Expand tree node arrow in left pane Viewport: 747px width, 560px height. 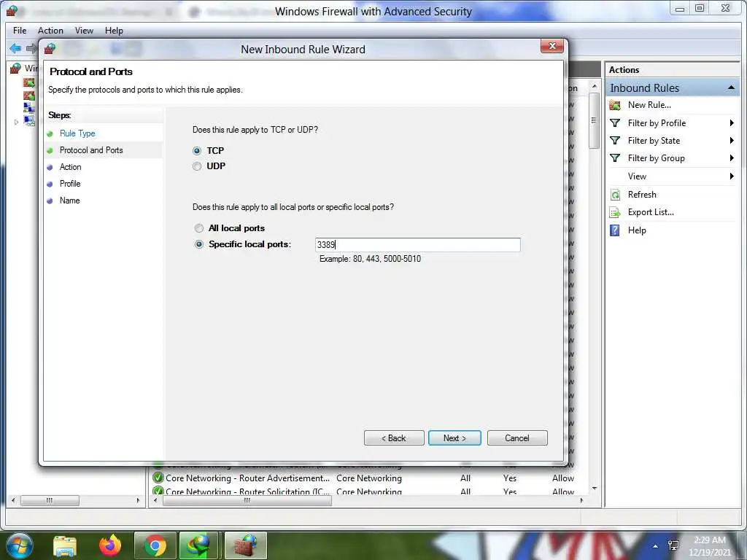16,122
